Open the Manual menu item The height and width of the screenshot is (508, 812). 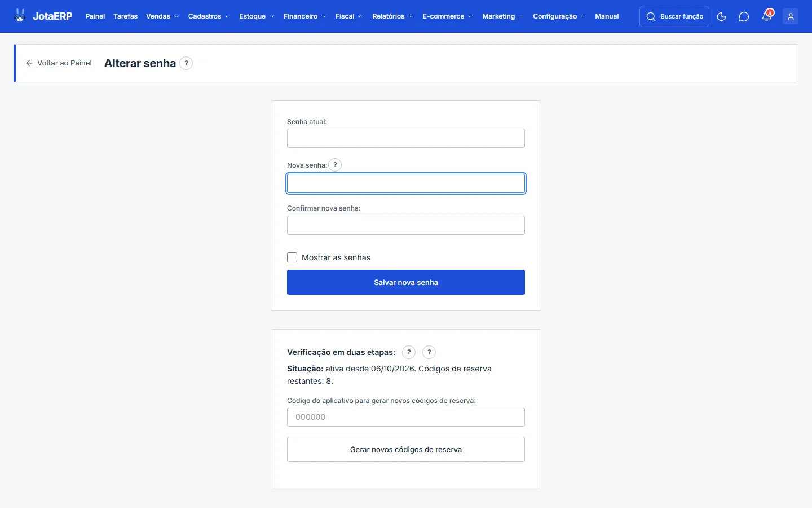coord(607,16)
